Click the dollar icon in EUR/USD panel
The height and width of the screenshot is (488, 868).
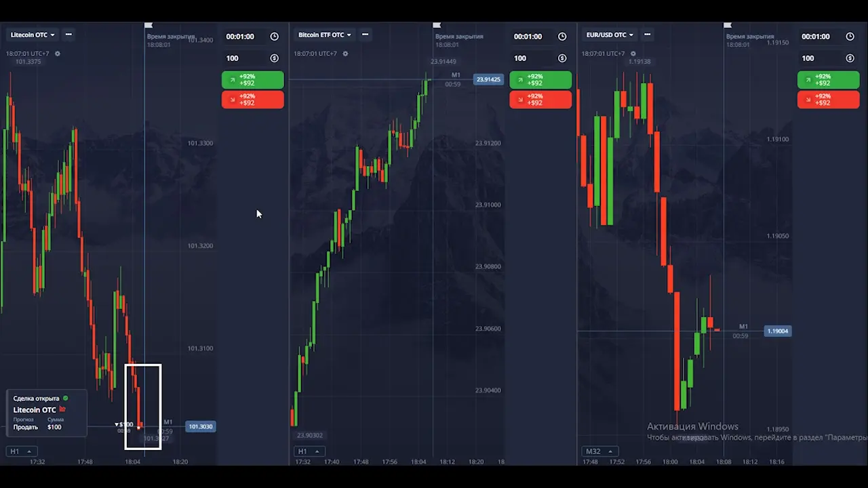point(850,58)
